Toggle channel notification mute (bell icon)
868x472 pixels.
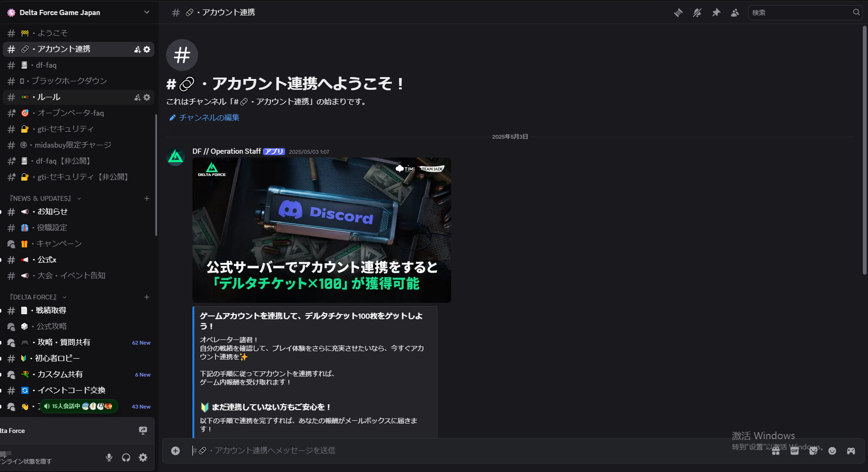697,13
